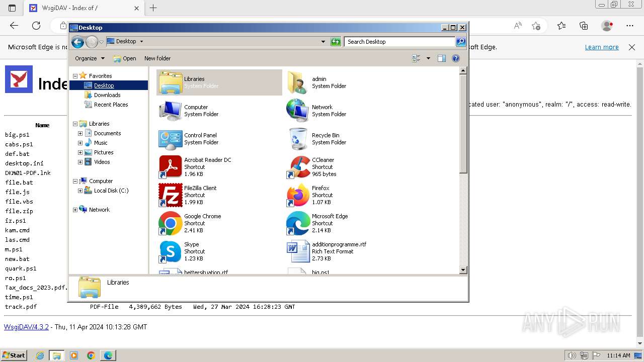Click the Search Desktop input field
The width and height of the screenshot is (644, 362).
tap(400, 42)
